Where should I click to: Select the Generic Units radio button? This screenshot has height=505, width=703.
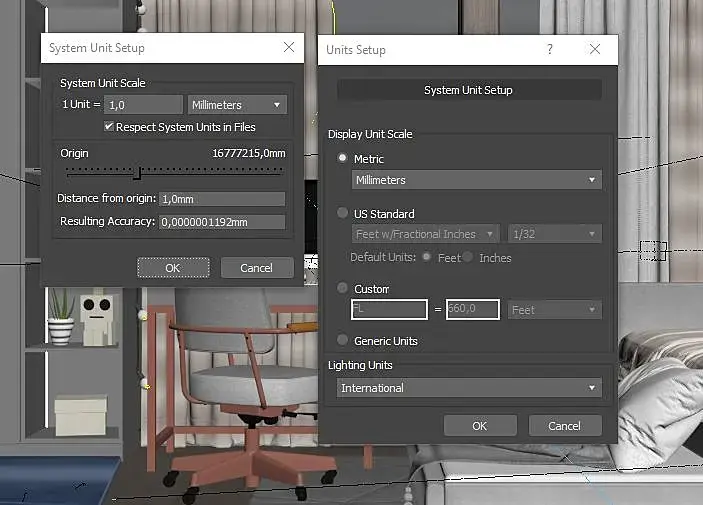click(x=343, y=340)
